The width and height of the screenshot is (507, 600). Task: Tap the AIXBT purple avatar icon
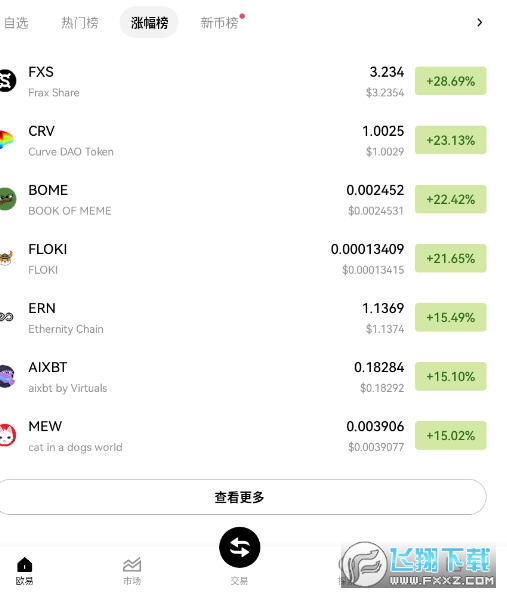7,376
